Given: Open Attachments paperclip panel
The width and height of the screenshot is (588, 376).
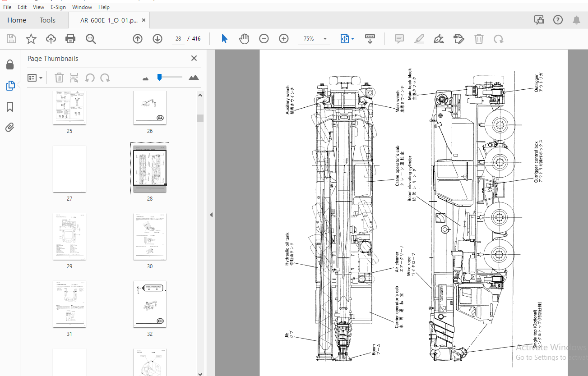Looking at the screenshot, I should click(10, 128).
